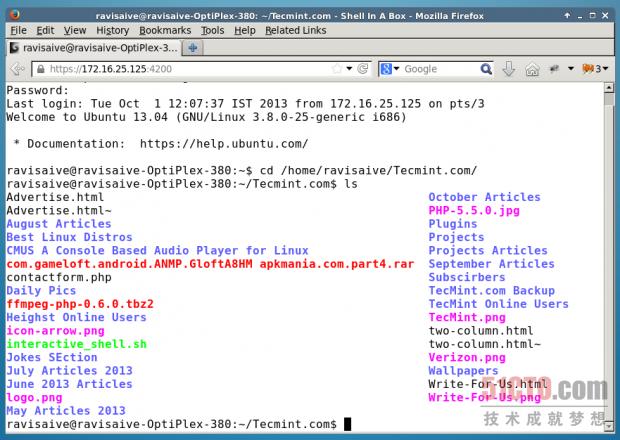Open the Related Links menu
Viewport: 620px width, 440px height.
coord(295,30)
